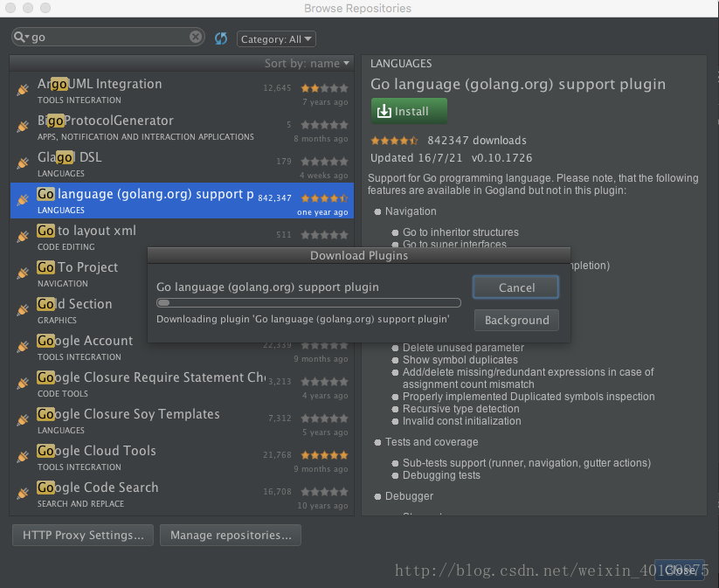Click star rating beside 842347 downloads
719x588 pixels.
[394, 141]
